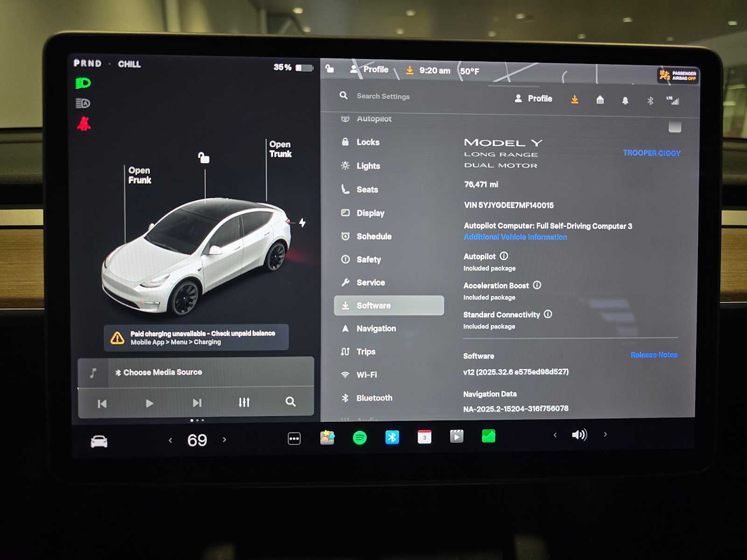This screenshot has width=747, height=560.
Task: Switch to Display settings
Action: 371,213
